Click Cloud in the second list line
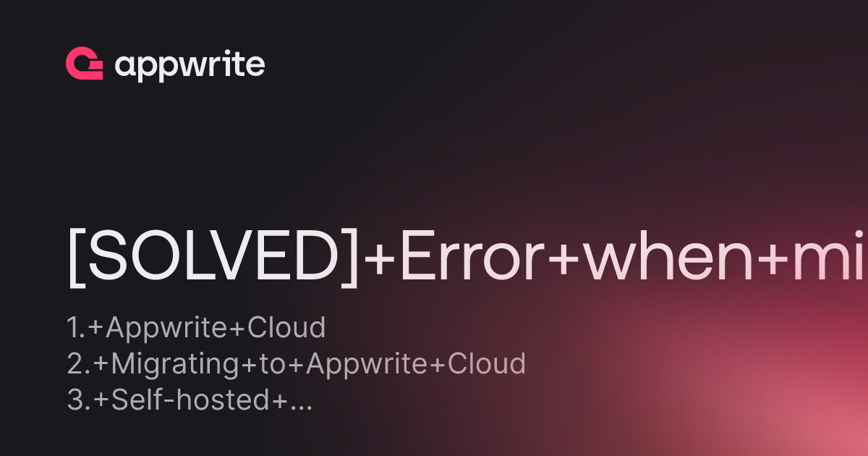Viewport: 868px width, 456px height. [487, 364]
